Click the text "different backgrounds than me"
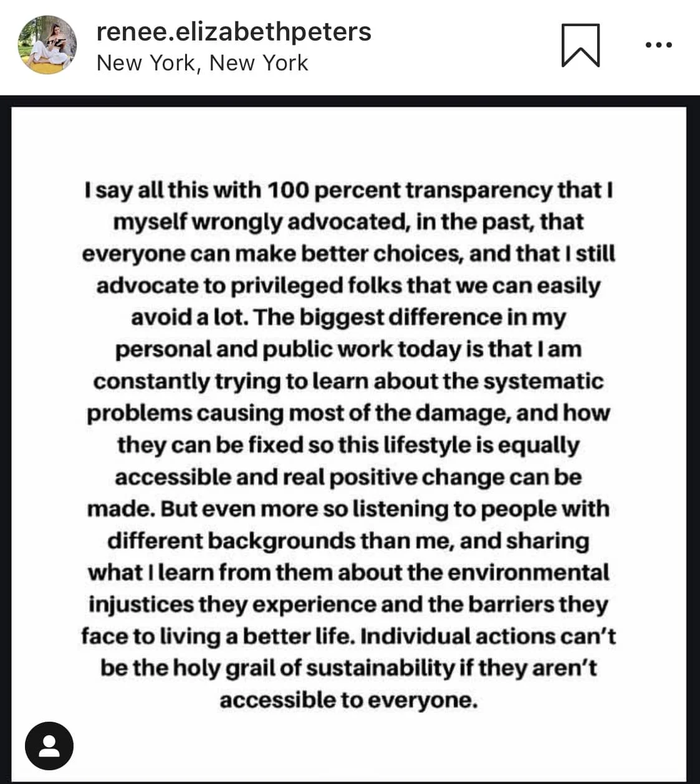This screenshot has width=700, height=784. [280, 540]
